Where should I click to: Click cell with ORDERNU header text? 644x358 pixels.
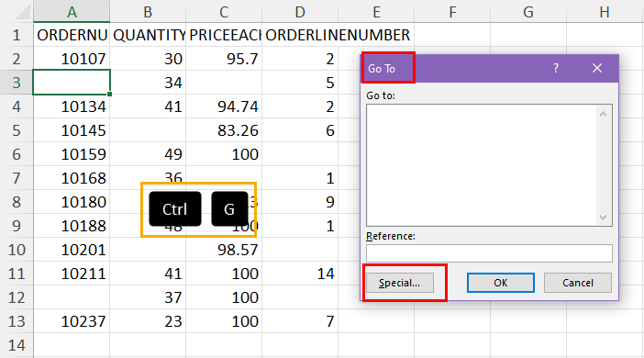[72, 35]
